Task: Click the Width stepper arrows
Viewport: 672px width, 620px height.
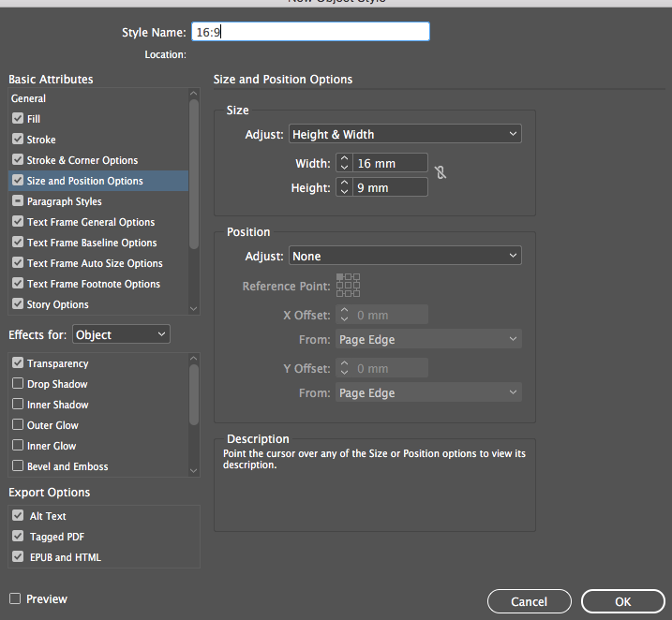Action: [x=344, y=163]
